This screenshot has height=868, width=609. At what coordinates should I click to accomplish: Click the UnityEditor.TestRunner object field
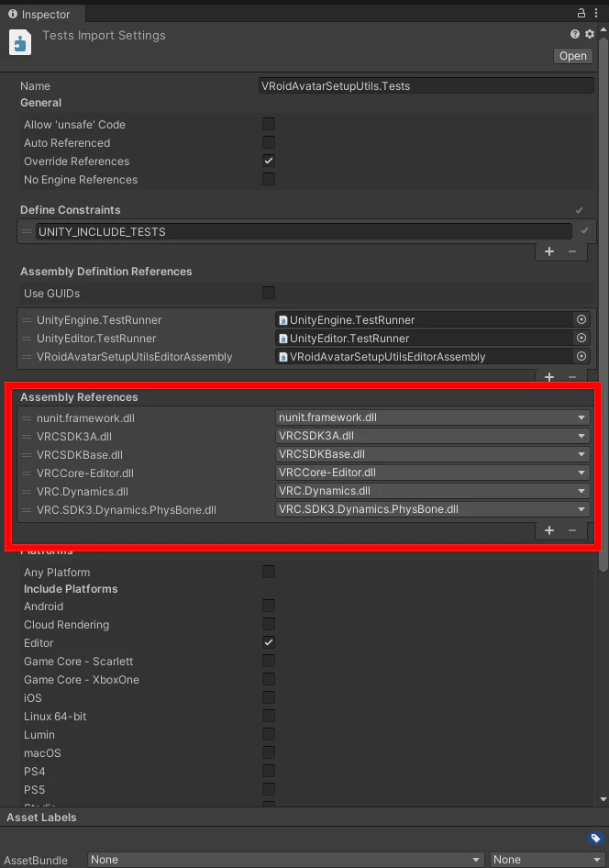click(x=426, y=338)
